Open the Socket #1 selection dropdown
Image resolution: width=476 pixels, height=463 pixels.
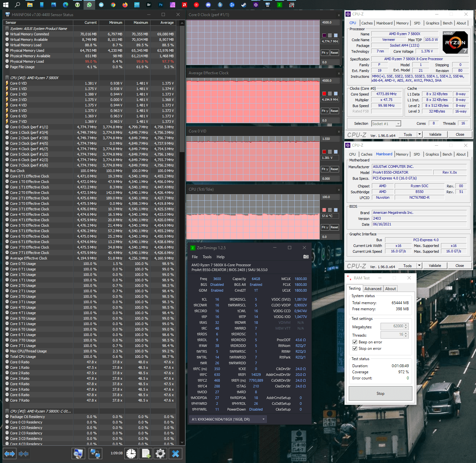pos(386,124)
